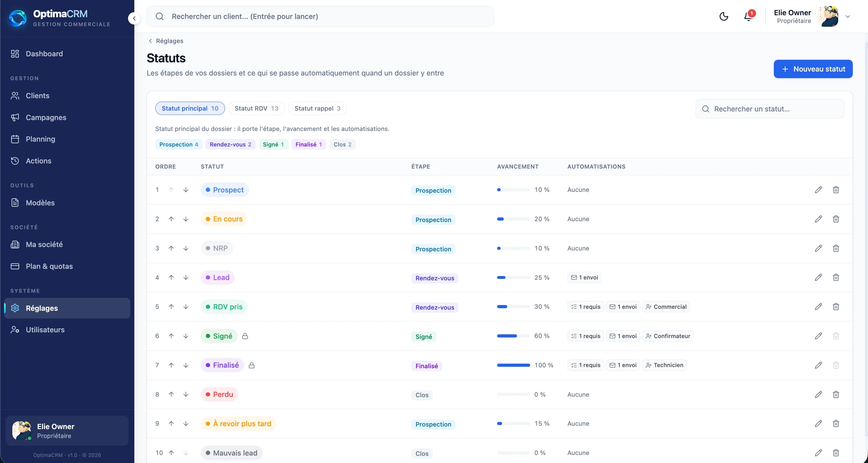868x463 pixels.
Task: Open Plan & quotas in the sidebar
Action: (x=67, y=266)
